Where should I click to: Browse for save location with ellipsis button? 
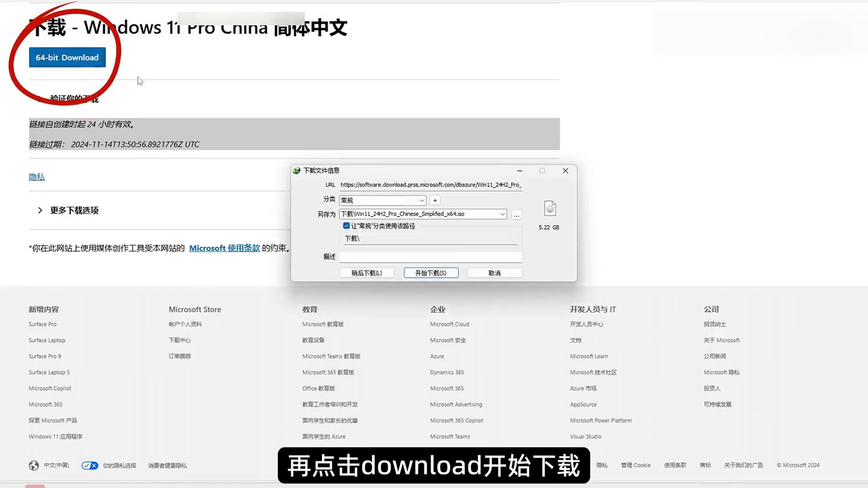pos(517,214)
